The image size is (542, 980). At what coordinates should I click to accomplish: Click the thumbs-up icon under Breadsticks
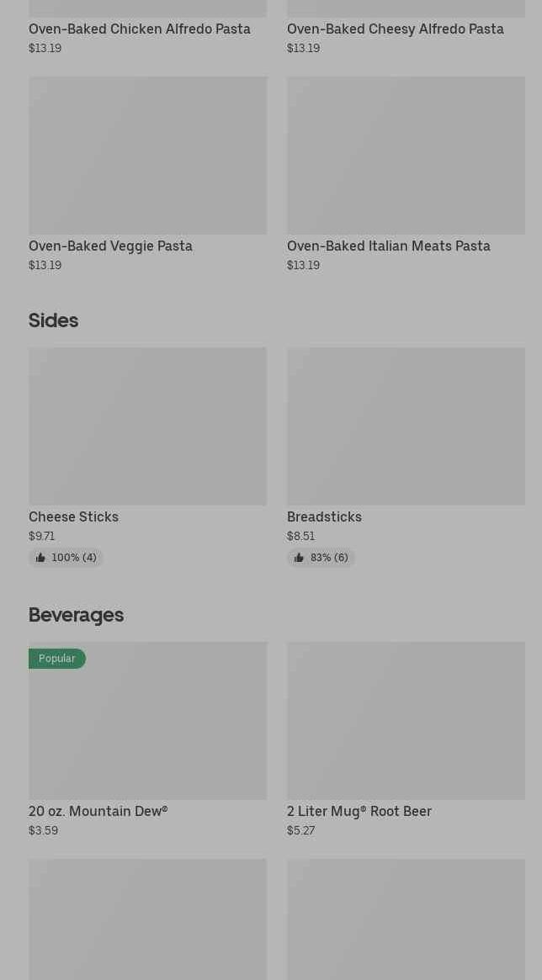tap(299, 558)
